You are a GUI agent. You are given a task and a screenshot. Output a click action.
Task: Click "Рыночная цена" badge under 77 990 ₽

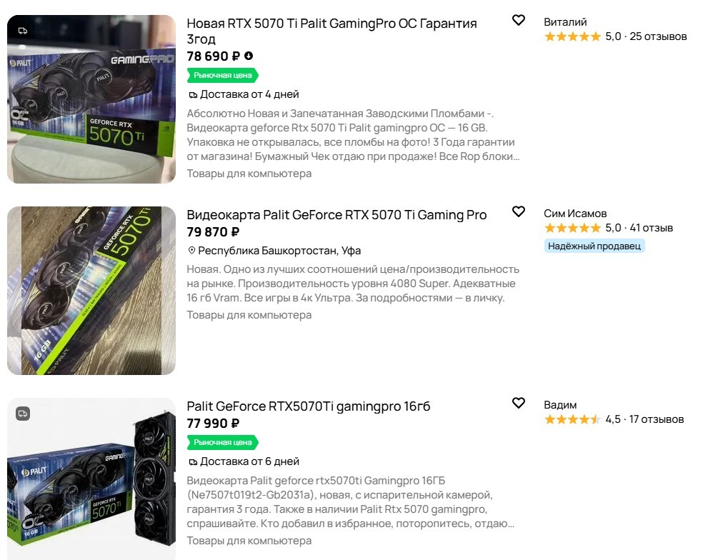pos(222,443)
